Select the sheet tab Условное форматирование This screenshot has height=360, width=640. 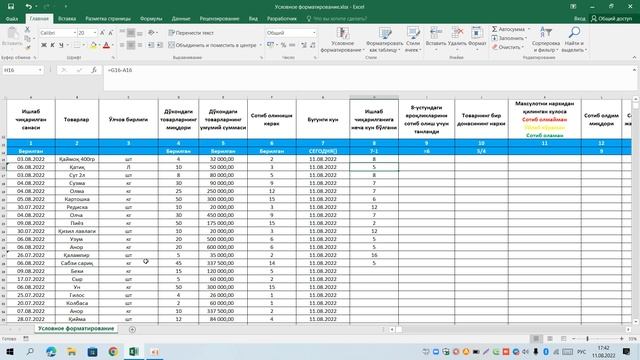coord(76,329)
